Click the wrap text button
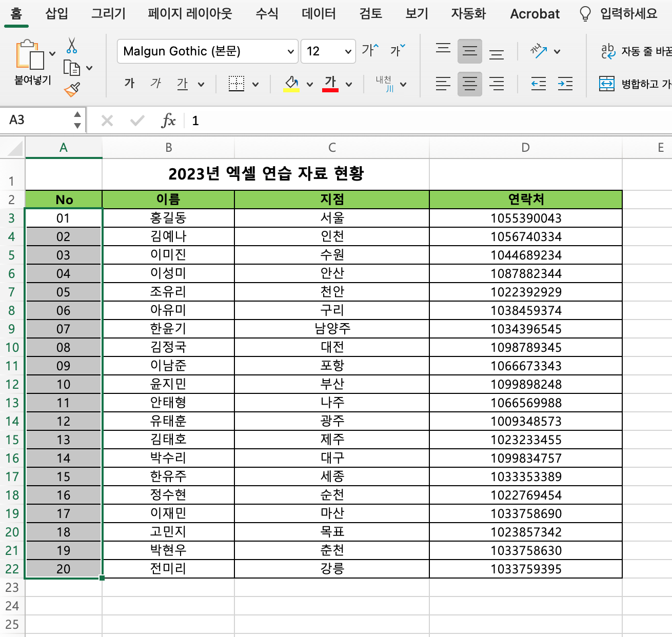Image resolution: width=672 pixels, height=637 pixels. [636, 51]
